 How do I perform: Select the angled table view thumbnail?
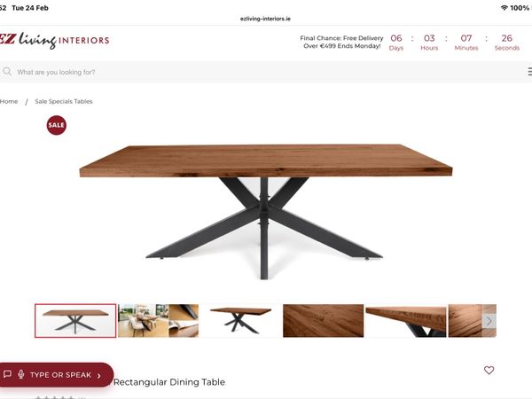(x=241, y=321)
